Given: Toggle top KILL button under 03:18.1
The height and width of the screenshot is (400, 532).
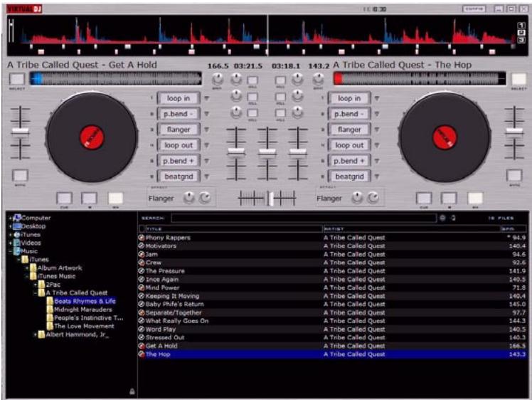Looking at the screenshot, I should coord(280,80).
